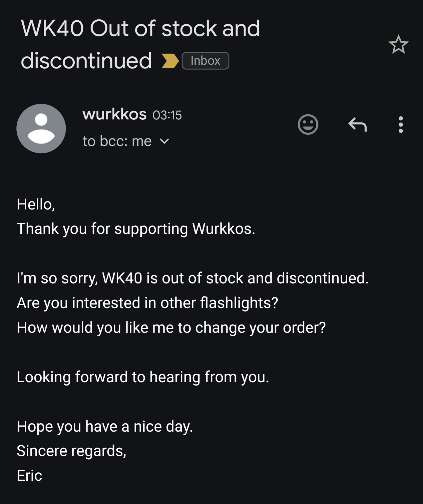The image size is (423, 504).
Task: Click the WK40 discontinued sentence in body
Action: [192, 278]
